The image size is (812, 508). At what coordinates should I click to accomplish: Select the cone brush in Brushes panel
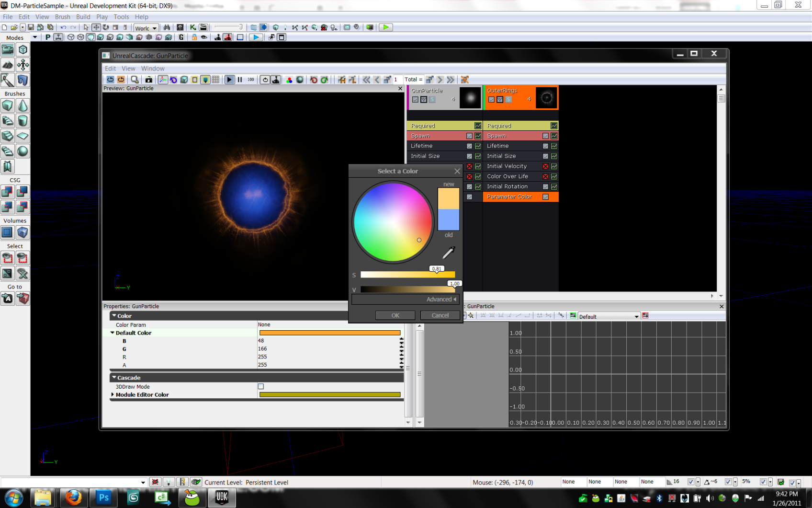pyautogui.click(x=23, y=105)
